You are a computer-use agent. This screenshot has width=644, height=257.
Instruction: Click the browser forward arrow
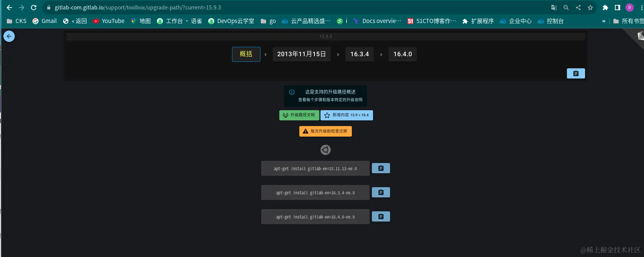pyautogui.click(x=22, y=8)
